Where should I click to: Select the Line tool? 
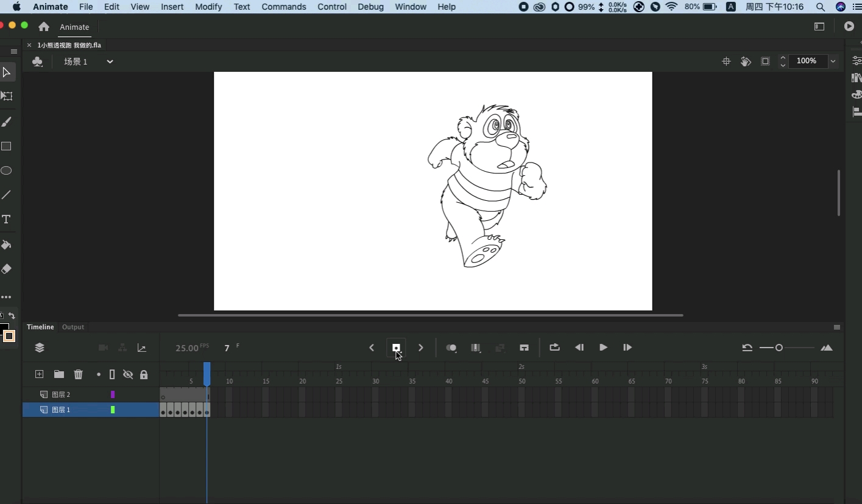[x=7, y=195]
